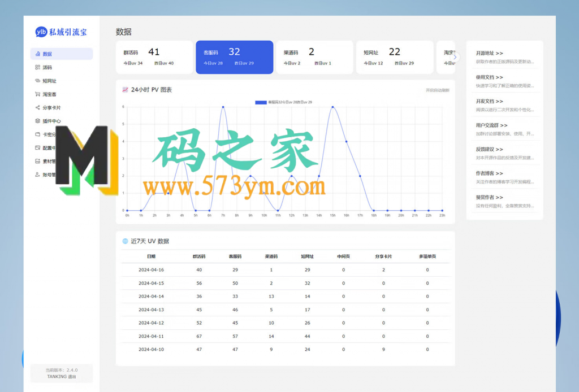Click 客服码 value 57 in 2024-04-11 row
Image resolution: width=579 pixels, height=392 pixels.
pyautogui.click(x=235, y=336)
